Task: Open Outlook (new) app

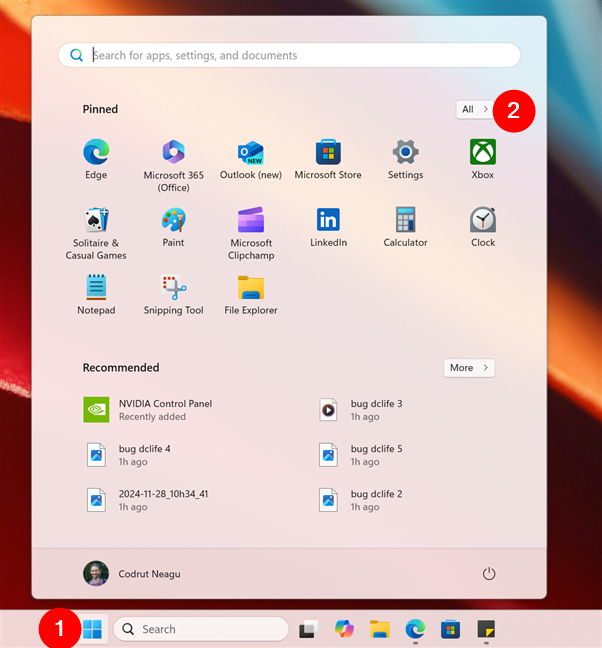Action: pyautogui.click(x=251, y=160)
